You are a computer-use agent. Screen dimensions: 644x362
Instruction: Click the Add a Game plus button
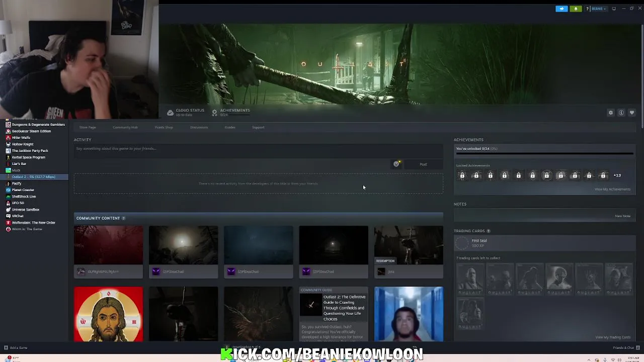pos(6,347)
